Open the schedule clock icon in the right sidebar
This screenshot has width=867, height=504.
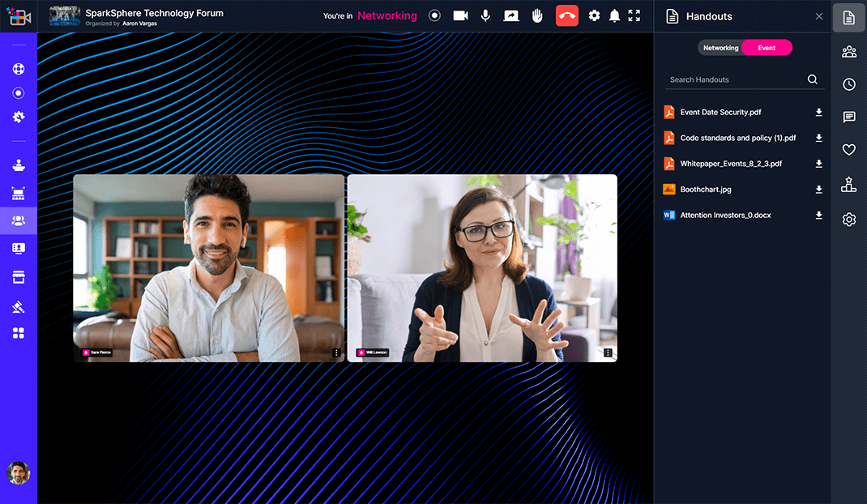click(848, 84)
